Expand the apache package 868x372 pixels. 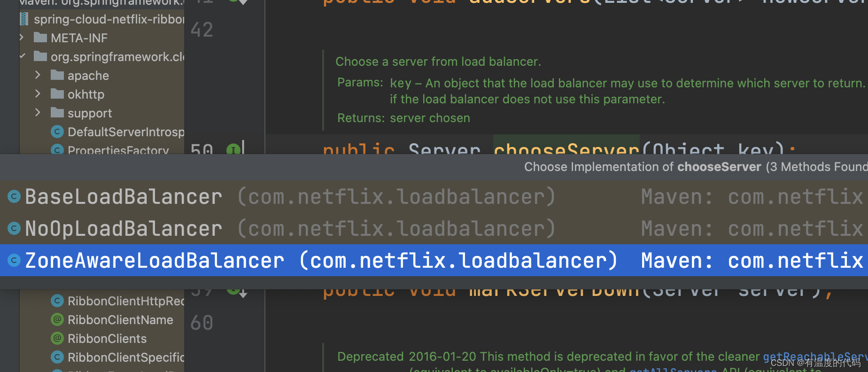(x=38, y=75)
